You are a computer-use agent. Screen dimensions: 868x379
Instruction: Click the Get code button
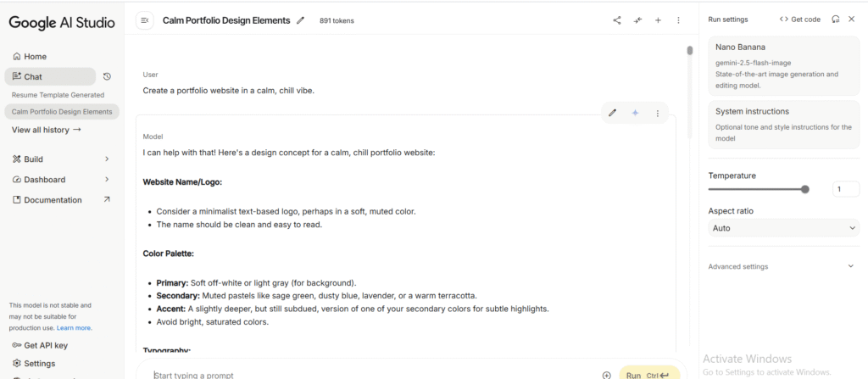(x=799, y=19)
